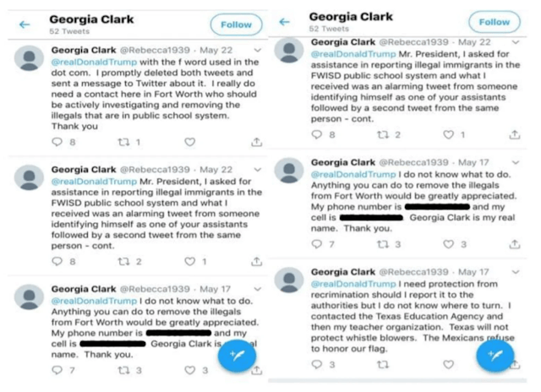Open the avatar beside the 'f word' tweet

[x=31, y=58]
